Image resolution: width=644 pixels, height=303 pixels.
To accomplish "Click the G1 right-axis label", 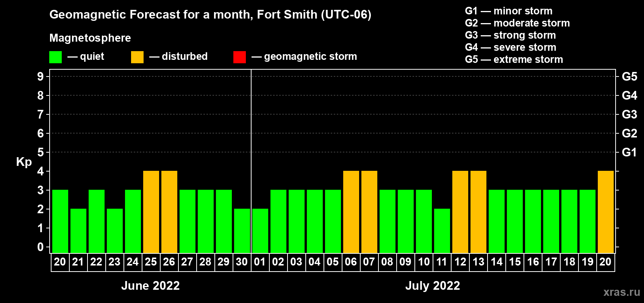I will (x=630, y=152).
